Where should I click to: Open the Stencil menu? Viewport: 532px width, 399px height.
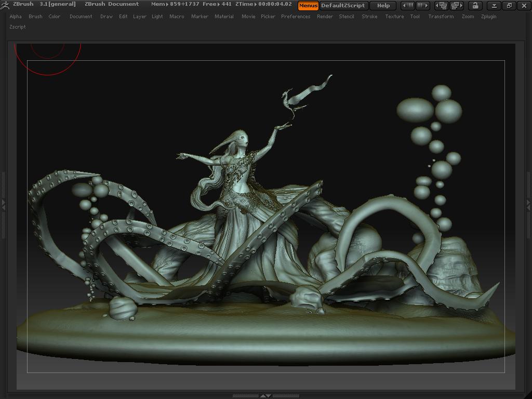[347, 16]
